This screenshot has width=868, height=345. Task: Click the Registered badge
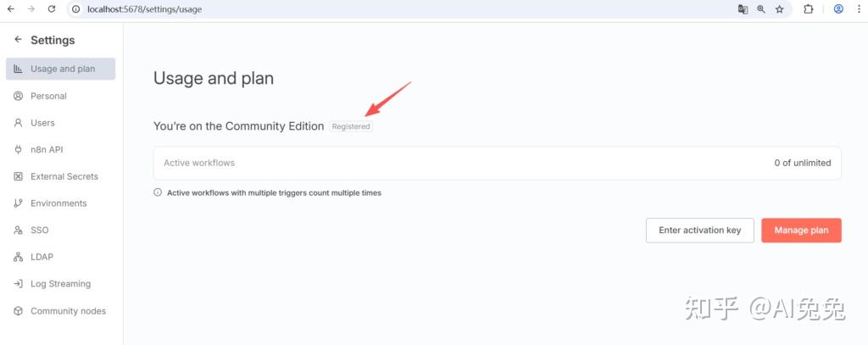pyautogui.click(x=351, y=126)
